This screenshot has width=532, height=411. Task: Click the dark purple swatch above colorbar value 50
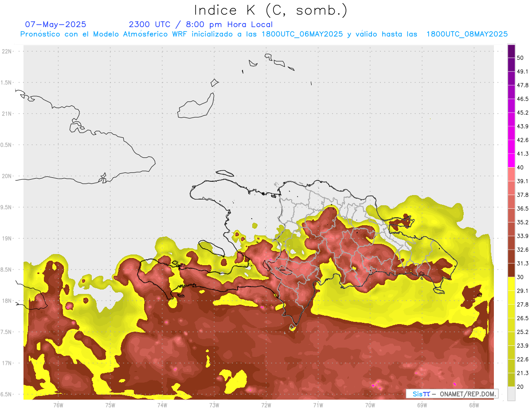(511, 51)
